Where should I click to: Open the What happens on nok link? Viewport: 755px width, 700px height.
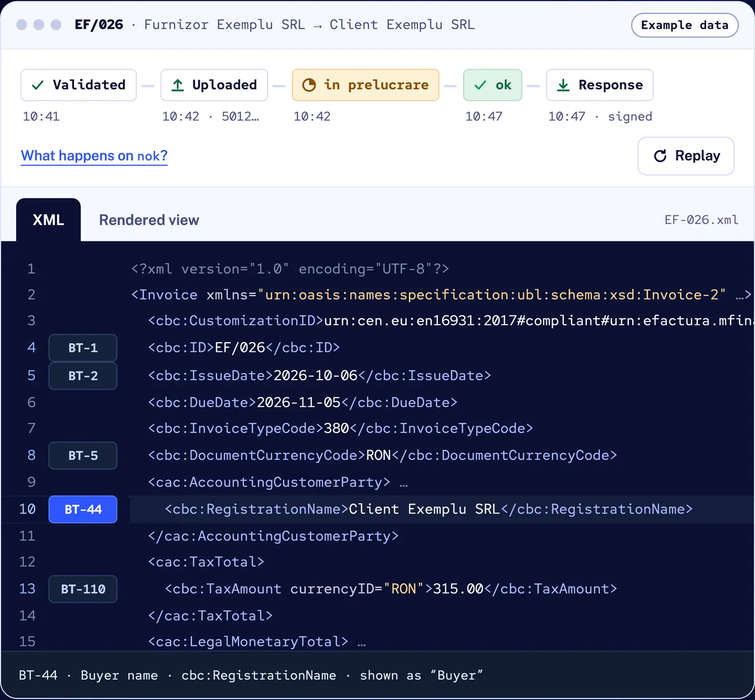[94, 156]
